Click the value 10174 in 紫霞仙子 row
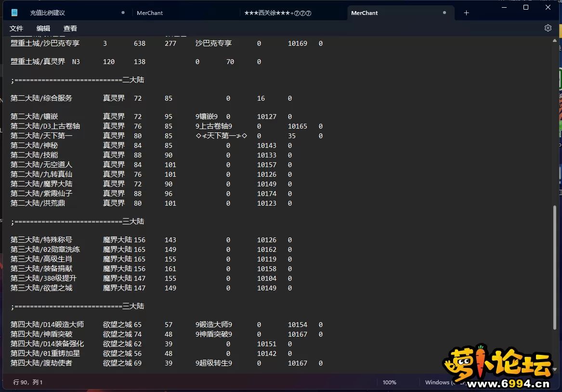Viewport: 562px width, 392px height. click(267, 194)
